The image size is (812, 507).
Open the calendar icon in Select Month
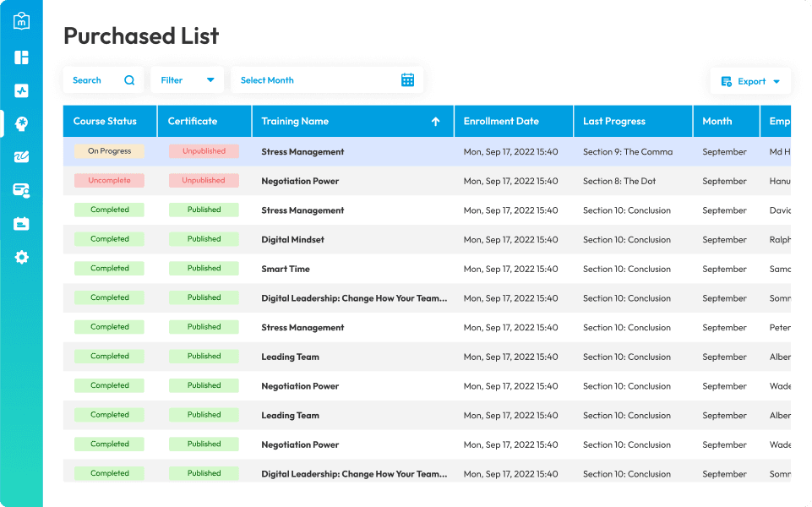pyautogui.click(x=407, y=79)
